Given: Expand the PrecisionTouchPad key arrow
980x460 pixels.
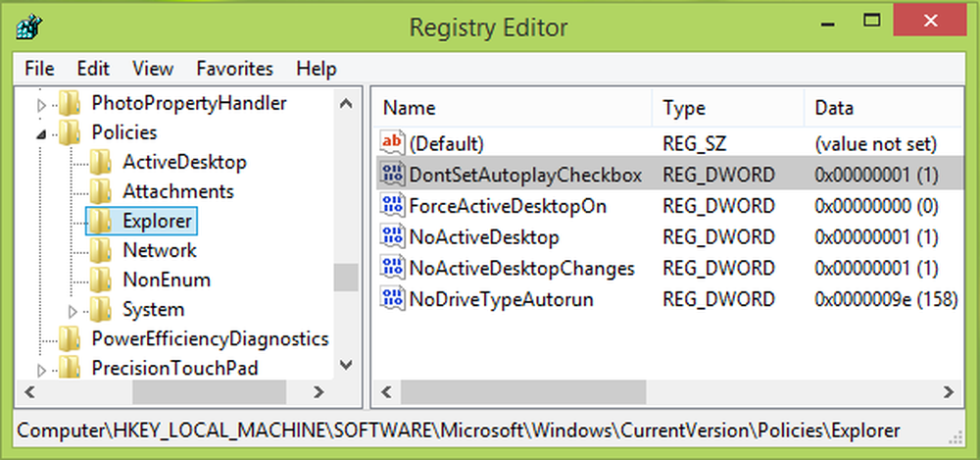Looking at the screenshot, I should (40, 370).
